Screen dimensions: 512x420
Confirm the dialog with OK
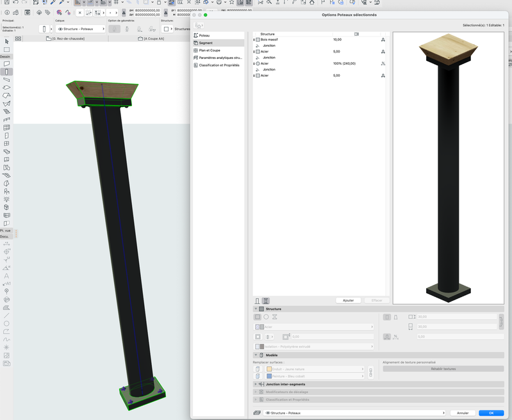pyautogui.click(x=491, y=413)
